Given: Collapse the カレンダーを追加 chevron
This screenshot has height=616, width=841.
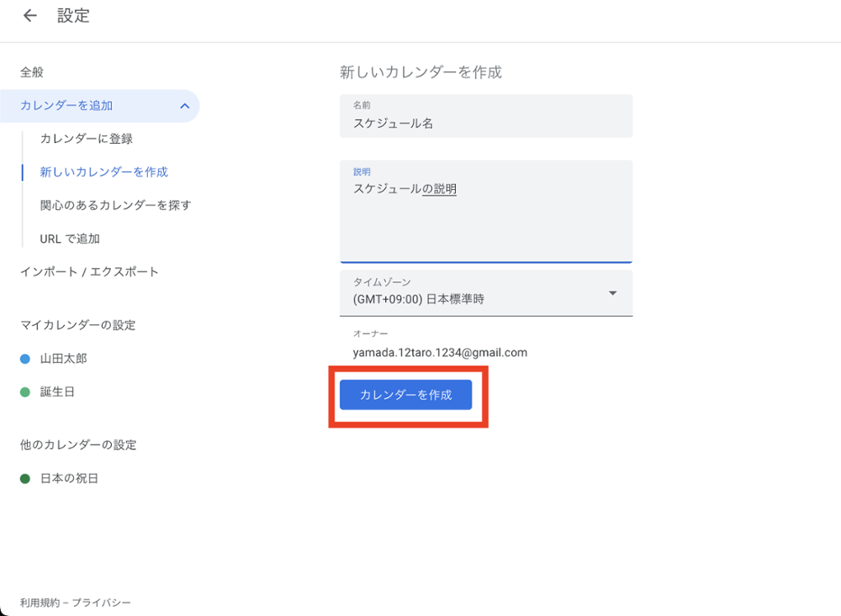Looking at the screenshot, I should [184, 106].
